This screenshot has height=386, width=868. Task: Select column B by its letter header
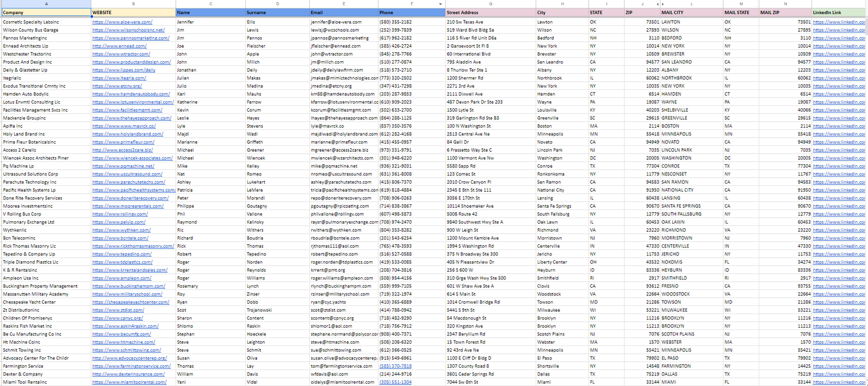tap(133, 4)
